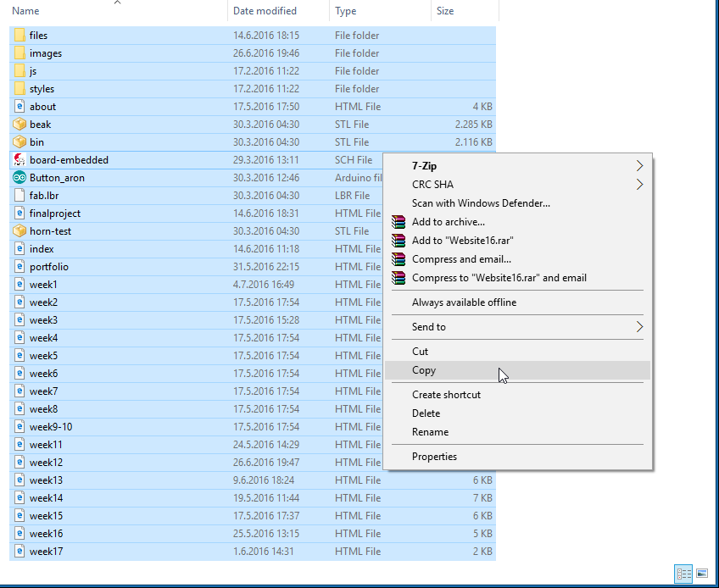Switch to large thumbnails view icon
Image resolution: width=719 pixels, height=588 pixels.
pyautogui.click(x=701, y=574)
